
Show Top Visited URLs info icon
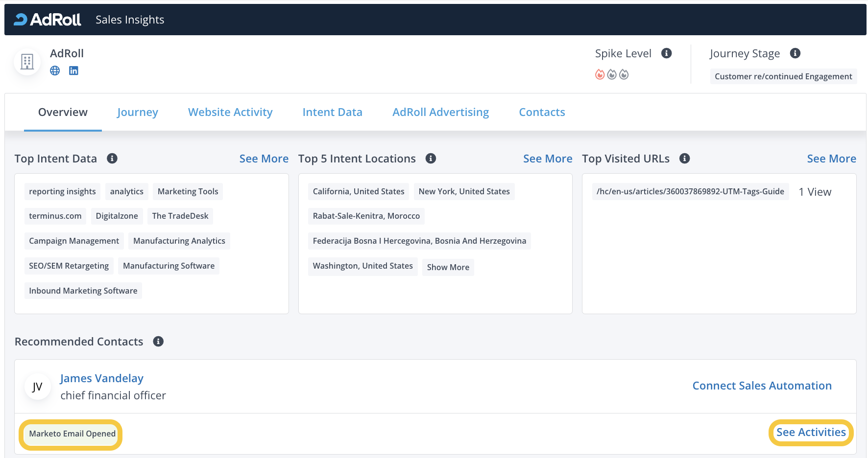tap(685, 159)
